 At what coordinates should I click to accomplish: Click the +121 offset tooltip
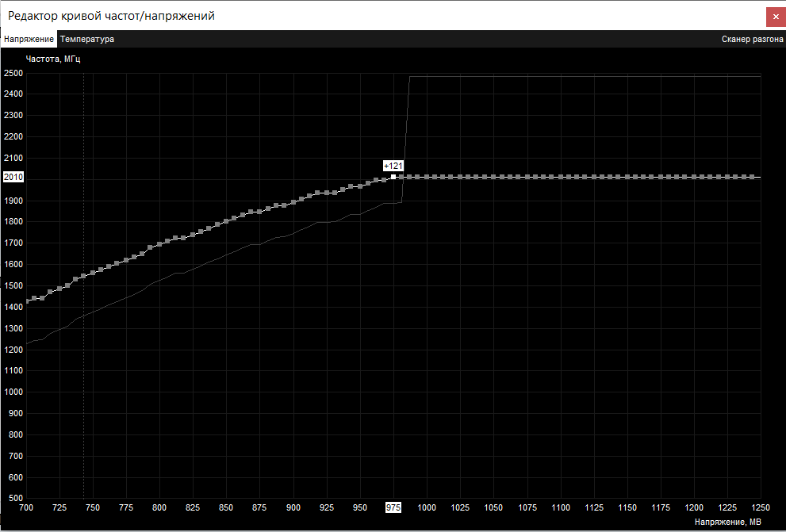click(393, 166)
